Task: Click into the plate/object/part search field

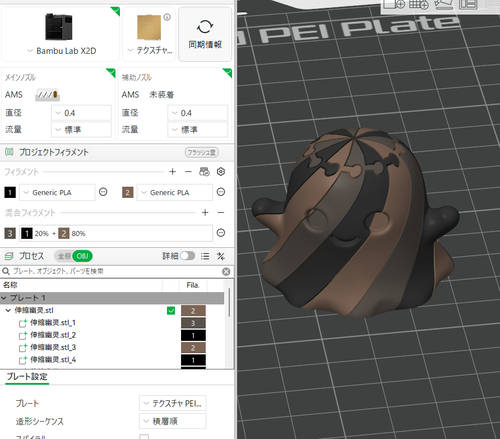Action: pyautogui.click(x=117, y=271)
